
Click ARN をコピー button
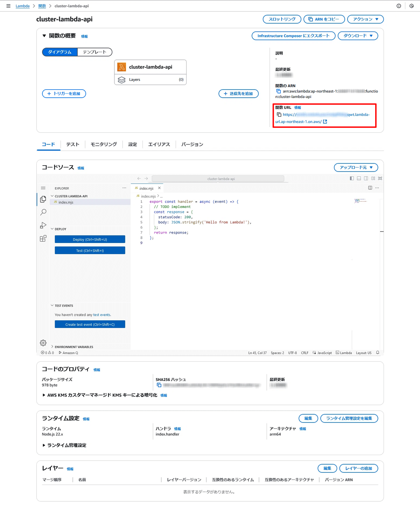[324, 19]
